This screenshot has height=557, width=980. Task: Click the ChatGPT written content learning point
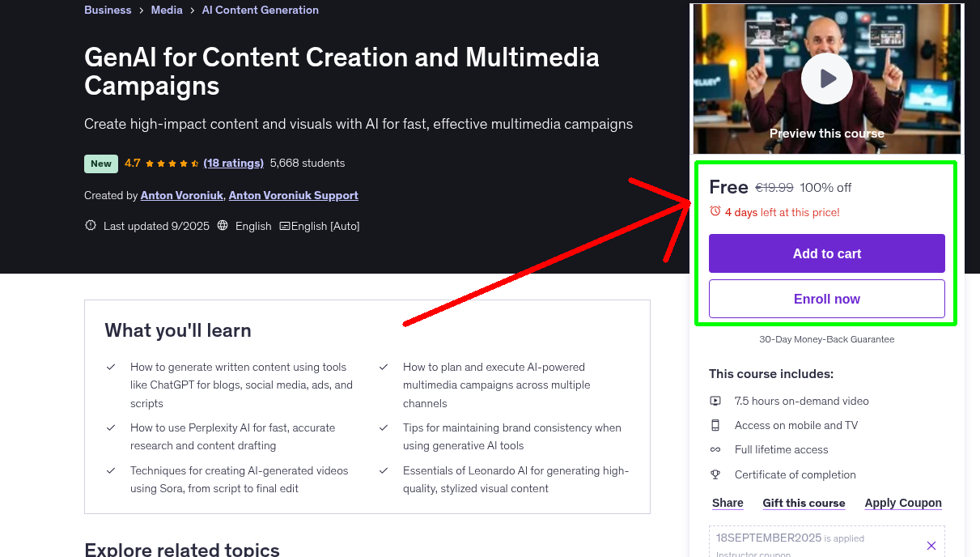pos(241,385)
